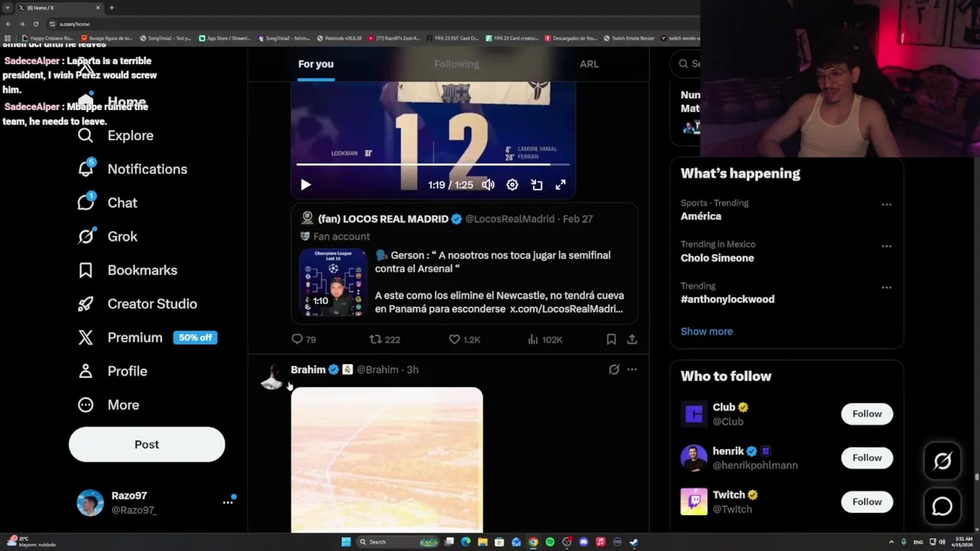Switch to the Following tab
The image size is (980, 551).
point(456,64)
